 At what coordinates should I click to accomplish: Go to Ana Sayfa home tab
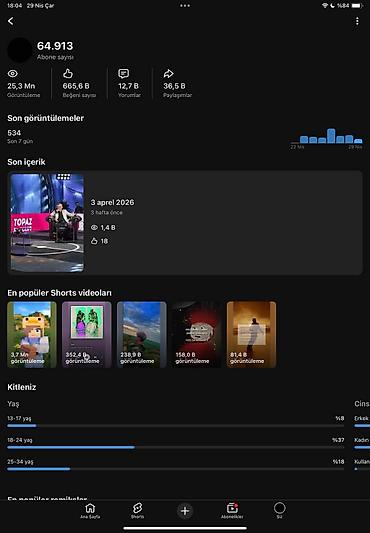point(90,511)
